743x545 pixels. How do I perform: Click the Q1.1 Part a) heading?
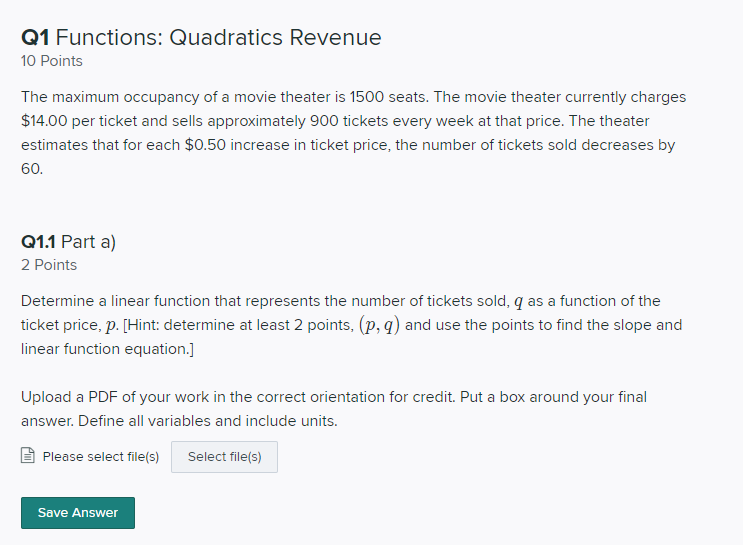[x=68, y=242]
